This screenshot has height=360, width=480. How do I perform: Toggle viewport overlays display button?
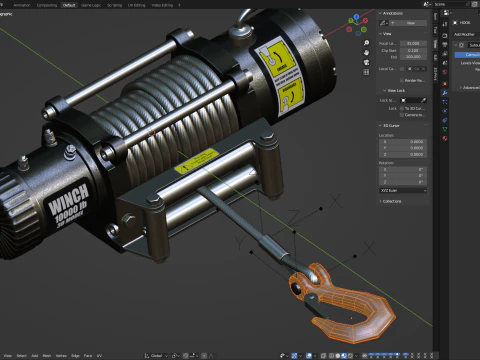tap(309, 356)
